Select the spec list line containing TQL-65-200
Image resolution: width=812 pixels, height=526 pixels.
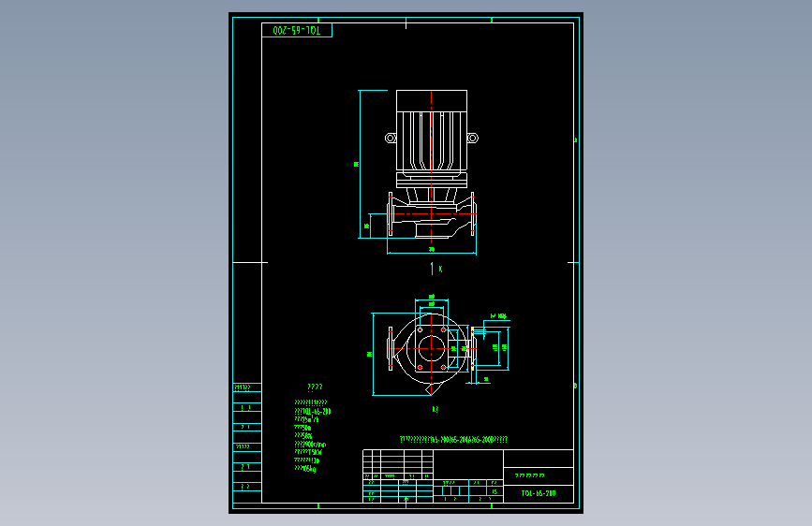point(313,412)
